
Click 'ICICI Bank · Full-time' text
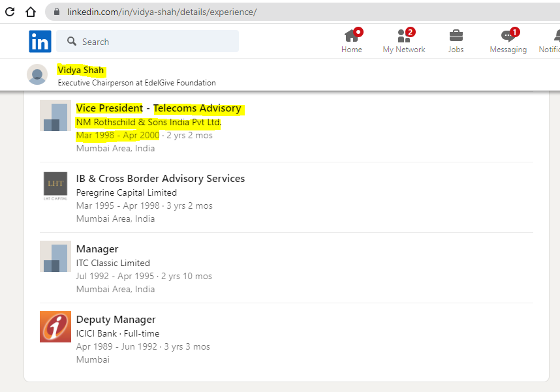pyautogui.click(x=118, y=333)
